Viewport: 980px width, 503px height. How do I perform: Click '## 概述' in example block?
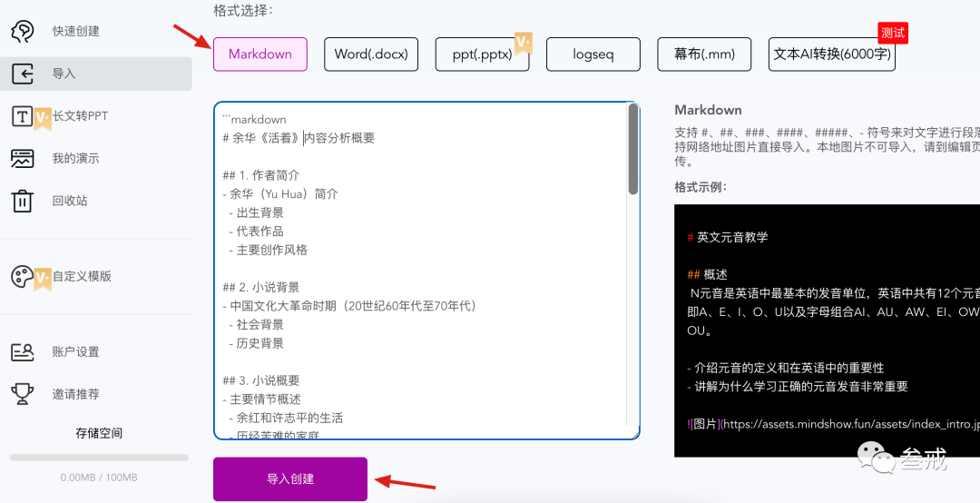(x=707, y=274)
